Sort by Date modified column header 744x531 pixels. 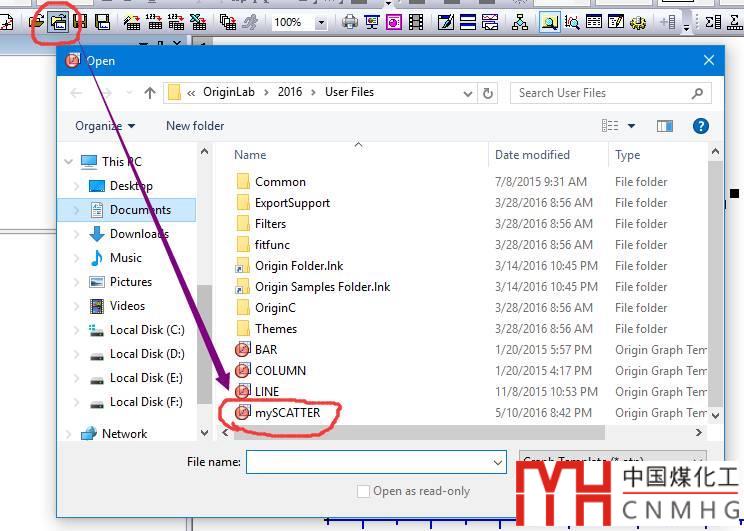[x=532, y=155]
